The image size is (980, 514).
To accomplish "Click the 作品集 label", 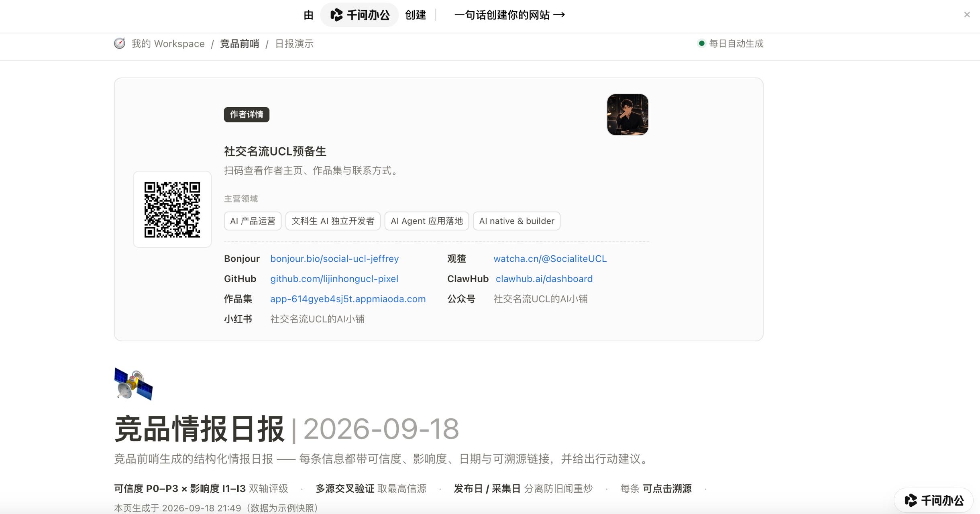I will (x=238, y=299).
